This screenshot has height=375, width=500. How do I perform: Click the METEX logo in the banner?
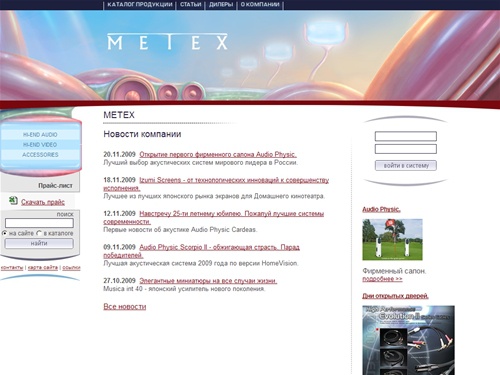point(167,42)
